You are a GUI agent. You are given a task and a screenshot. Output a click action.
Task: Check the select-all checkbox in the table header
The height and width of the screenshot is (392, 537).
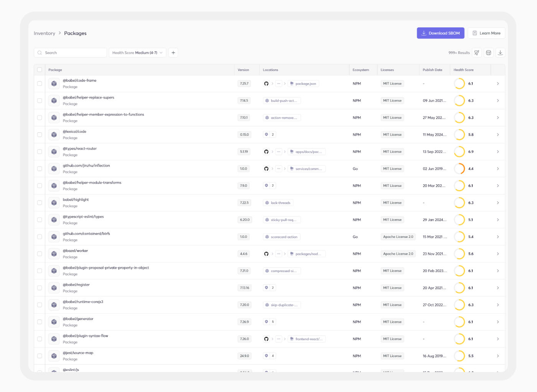click(x=40, y=69)
